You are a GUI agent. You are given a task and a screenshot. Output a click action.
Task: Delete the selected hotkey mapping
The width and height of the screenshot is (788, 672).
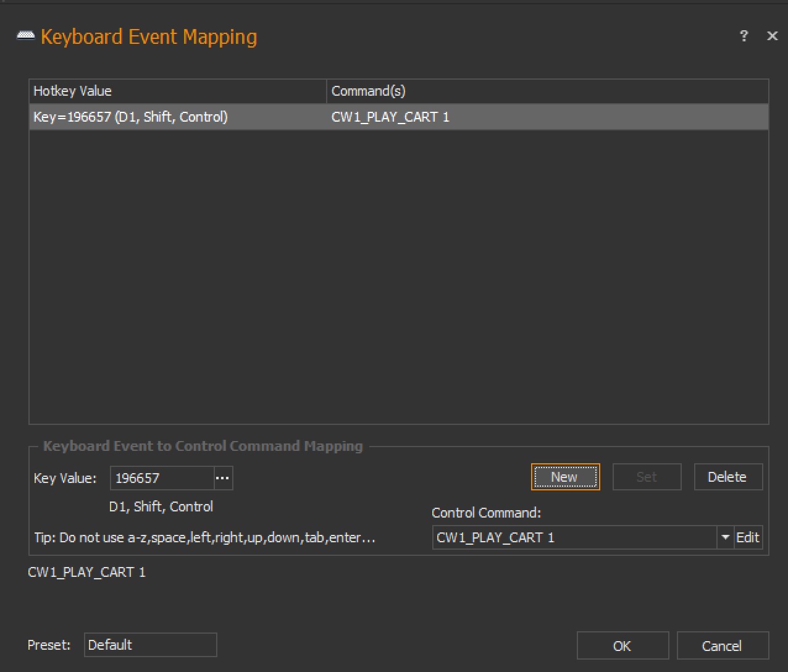[x=728, y=477]
